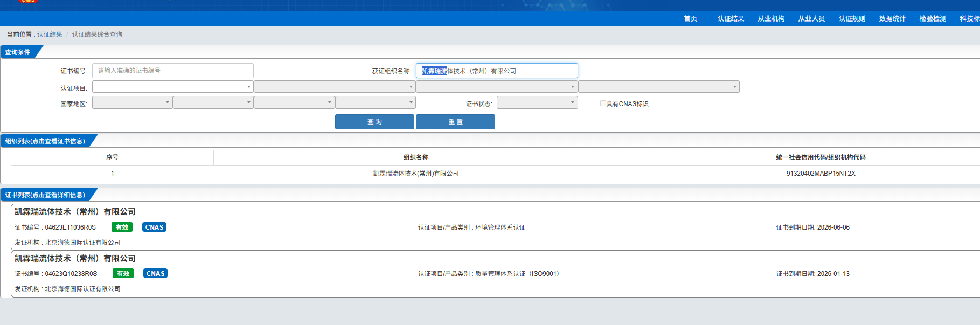Click the 质量管理体系认证 (ISO9001) text
Screen dimensions: 980x325
coord(517,274)
